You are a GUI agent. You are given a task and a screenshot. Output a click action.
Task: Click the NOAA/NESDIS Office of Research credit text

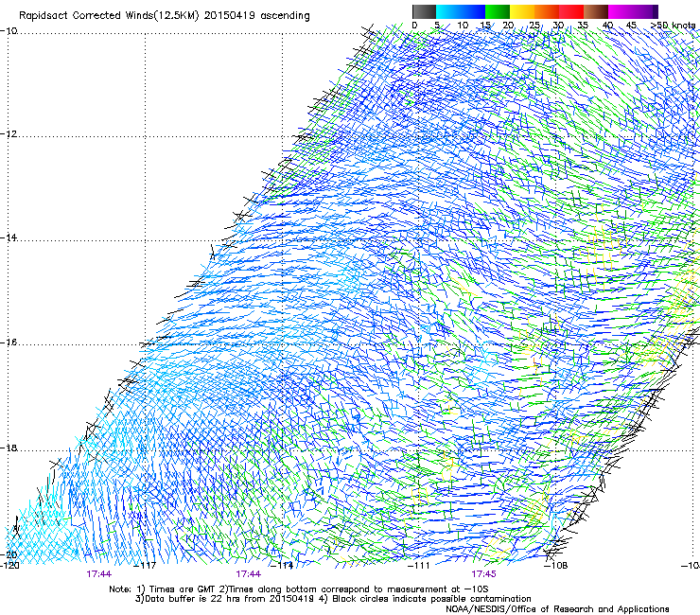(x=557, y=609)
